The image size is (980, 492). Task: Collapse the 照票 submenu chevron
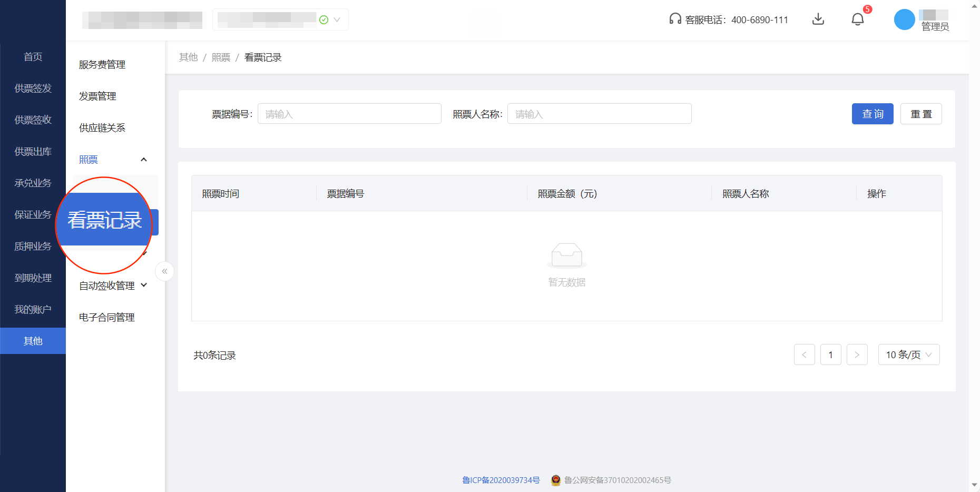click(x=143, y=159)
